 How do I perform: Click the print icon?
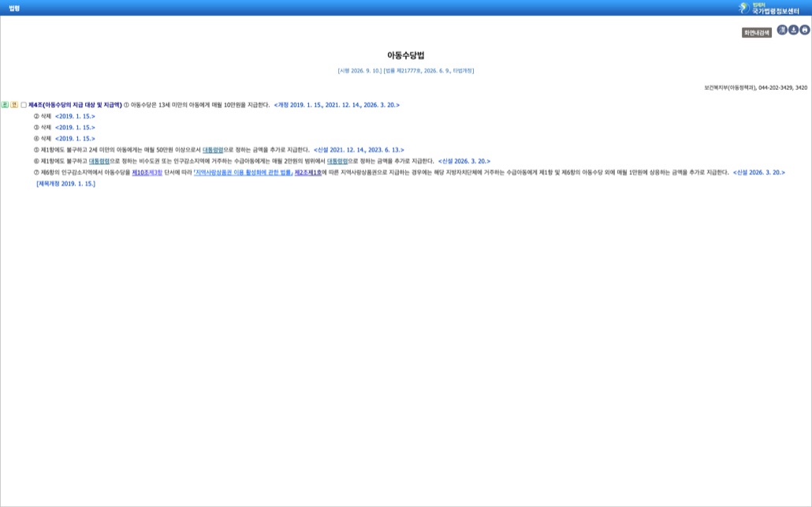(805, 30)
